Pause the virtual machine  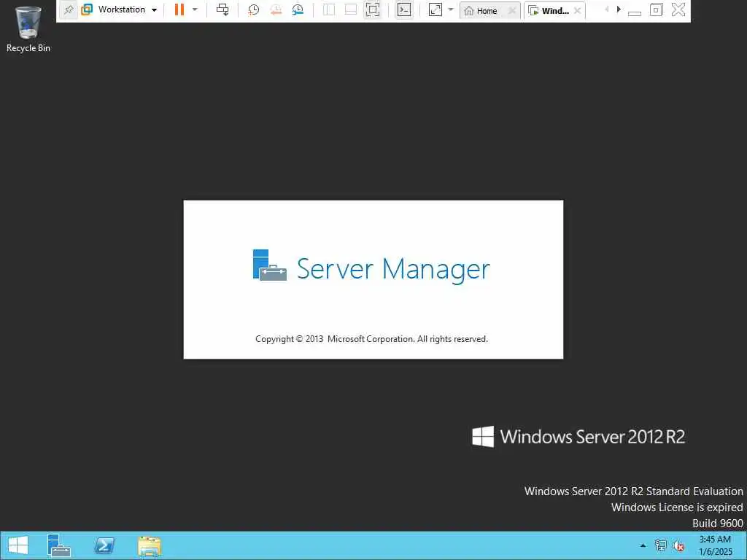pyautogui.click(x=179, y=9)
